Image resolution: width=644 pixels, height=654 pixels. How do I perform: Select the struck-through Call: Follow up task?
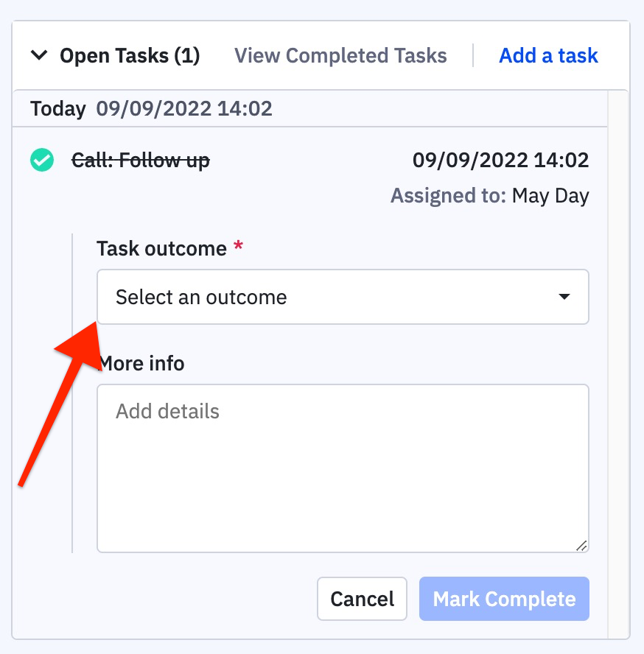click(141, 161)
